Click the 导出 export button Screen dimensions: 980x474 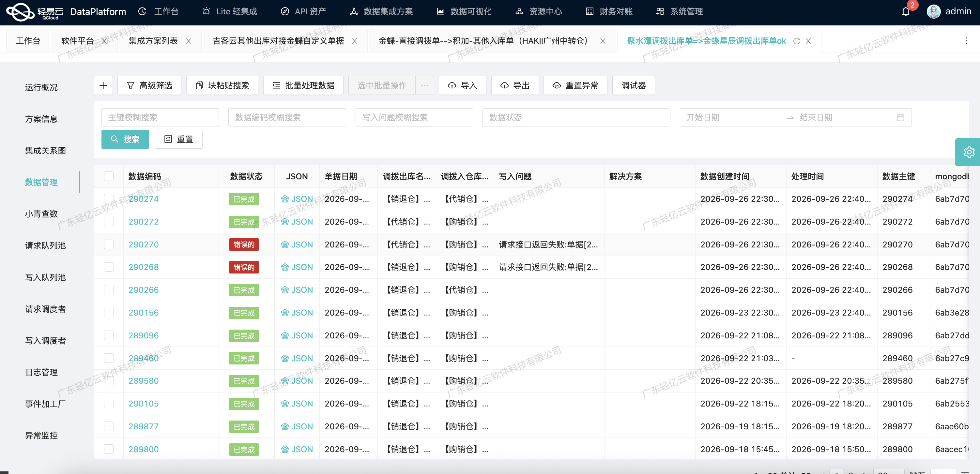515,85
